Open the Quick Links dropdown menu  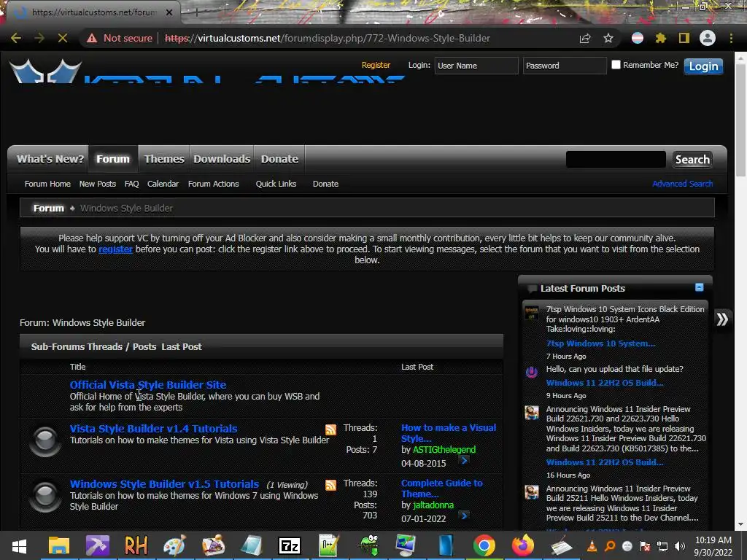[276, 184]
